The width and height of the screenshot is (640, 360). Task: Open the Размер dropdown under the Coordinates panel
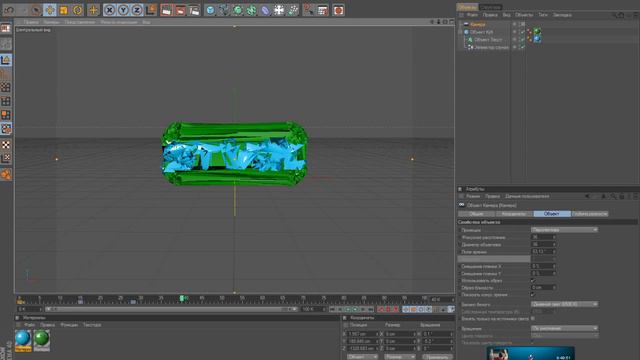[x=399, y=357]
